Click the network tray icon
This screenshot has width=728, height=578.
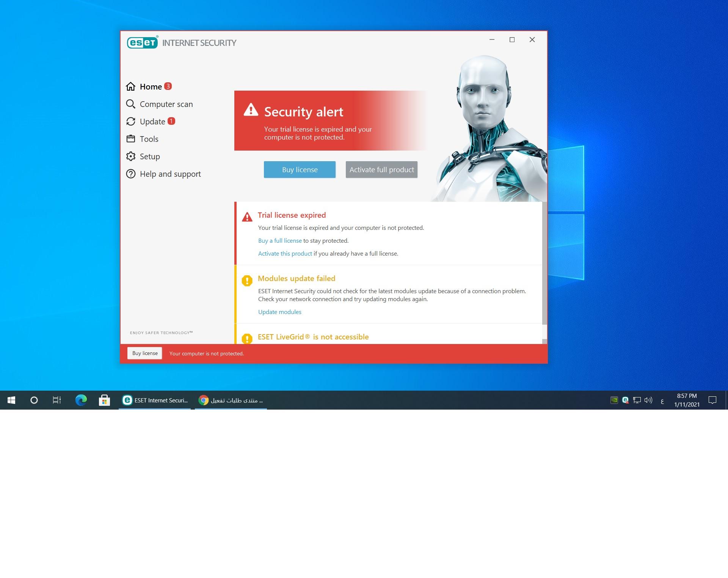pyautogui.click(x=637, y=400)
